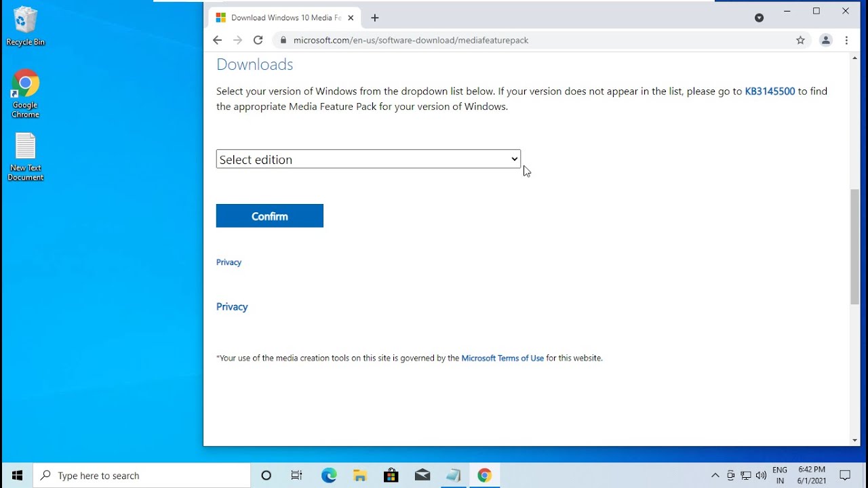Bookmark this page with star icon
This screenshot has height=488, width=868.
pyautogui.click(x=800, y=40)
